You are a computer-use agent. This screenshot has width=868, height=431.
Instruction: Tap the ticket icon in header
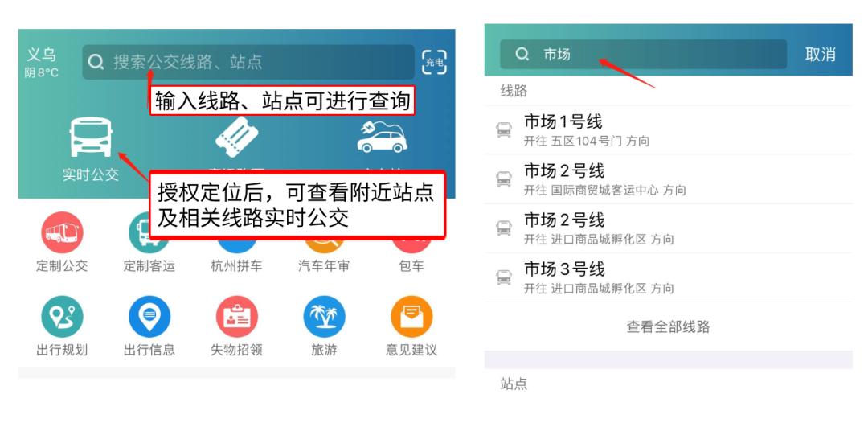coord(237,138)
